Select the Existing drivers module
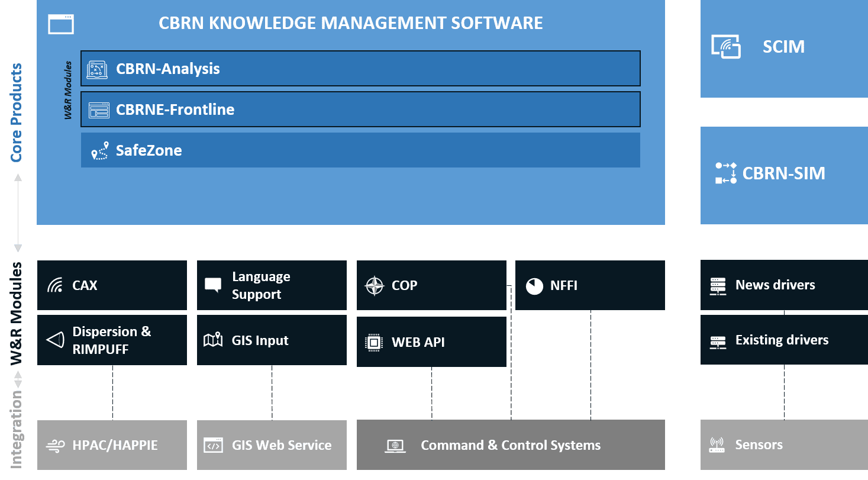 tap(783, 340)
